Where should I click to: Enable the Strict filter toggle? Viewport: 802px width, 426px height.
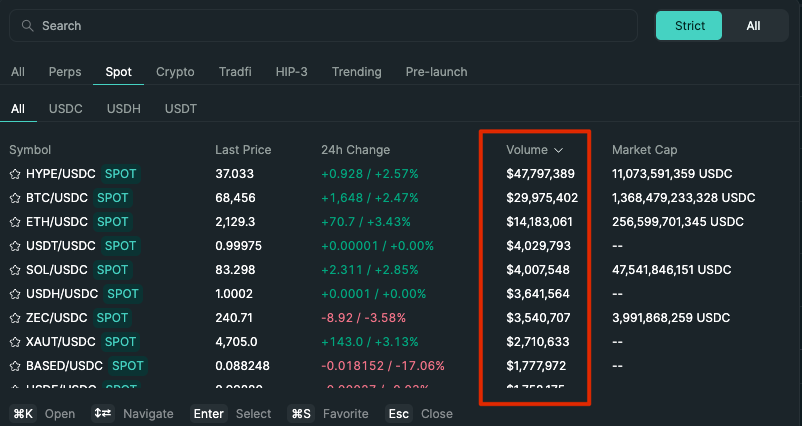[689, 26]
